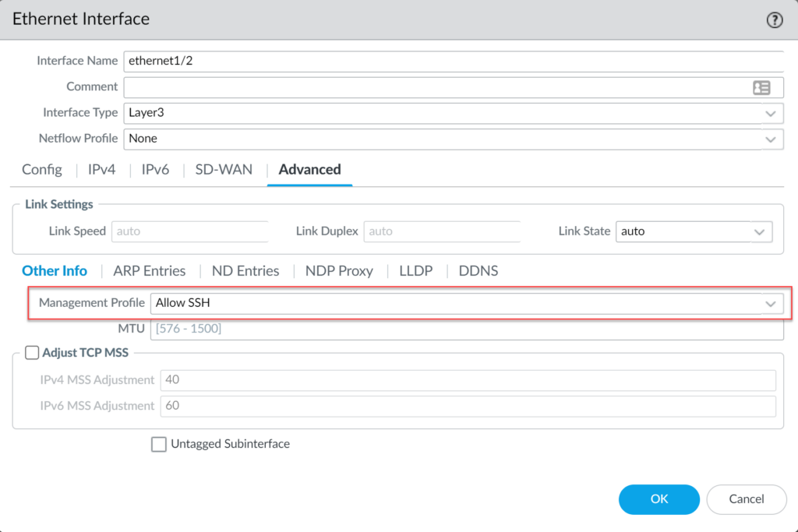
Task: Click the IPv4 MSS Adjustment field
Action: pyautogui.click(x=468, y=380)
